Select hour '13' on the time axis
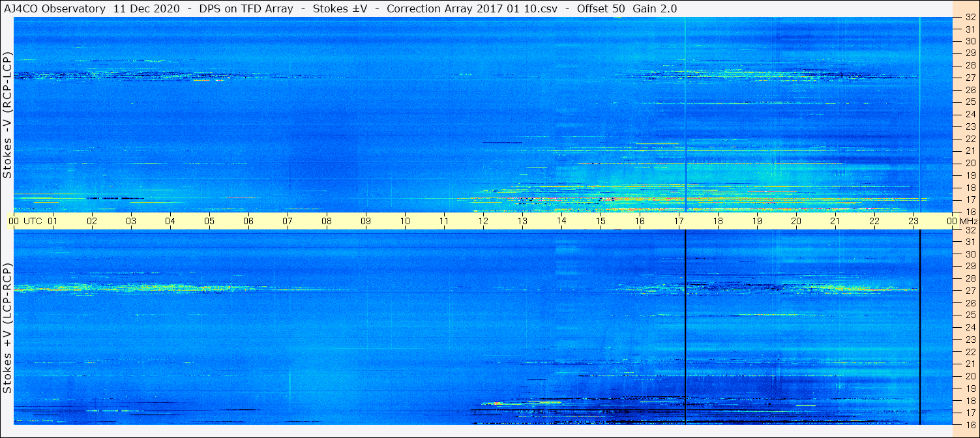 click(522, 221)
